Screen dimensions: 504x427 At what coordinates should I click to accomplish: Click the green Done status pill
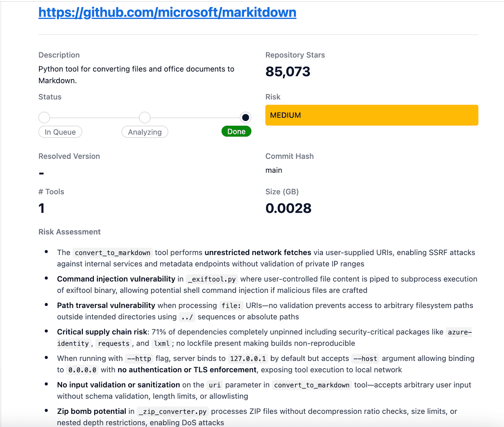pos(236,131)
